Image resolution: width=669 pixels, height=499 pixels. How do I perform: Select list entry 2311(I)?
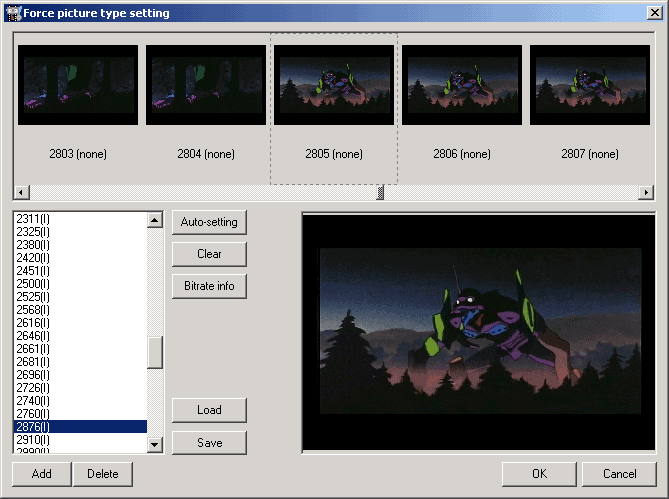80,219
